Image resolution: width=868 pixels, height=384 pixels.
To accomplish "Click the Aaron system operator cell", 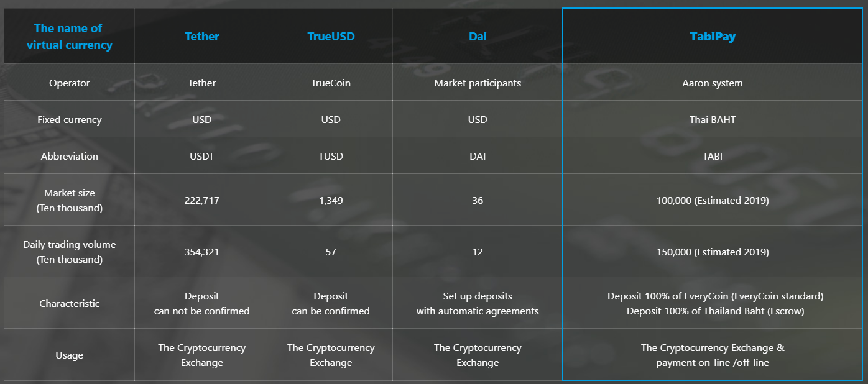I will [713, 83].
